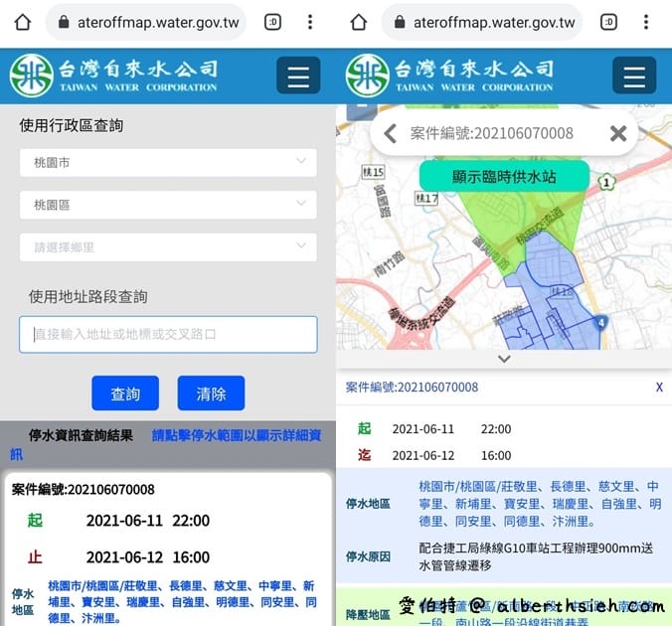
Task: Click the 查詢 search button
Action: [x=125, y=393]
